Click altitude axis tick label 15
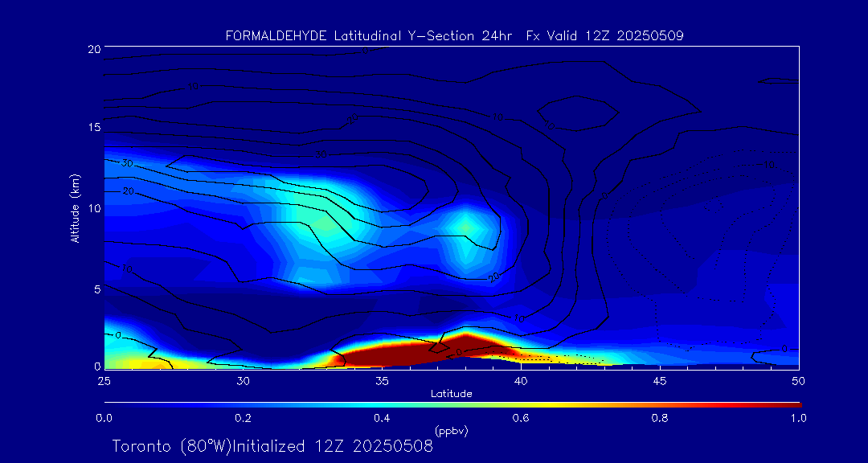Viewport: 868px width, 463px height. (x=93, y=127)
